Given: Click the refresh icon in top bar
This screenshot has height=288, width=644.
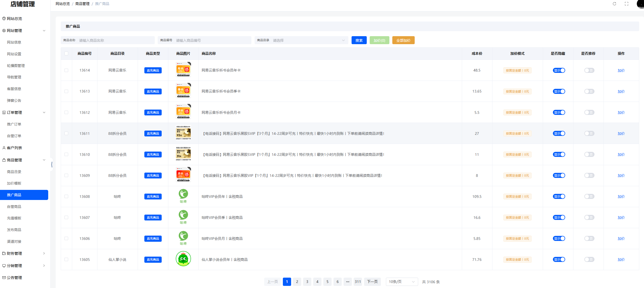Looking at the screenshot, I should point(614,4).
